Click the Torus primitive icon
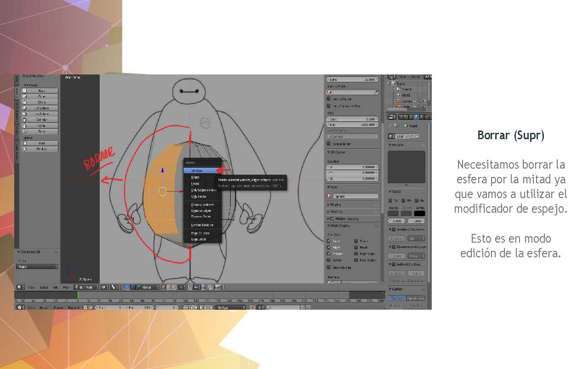This screenshot has width=588, height=369. pos(25,131)
